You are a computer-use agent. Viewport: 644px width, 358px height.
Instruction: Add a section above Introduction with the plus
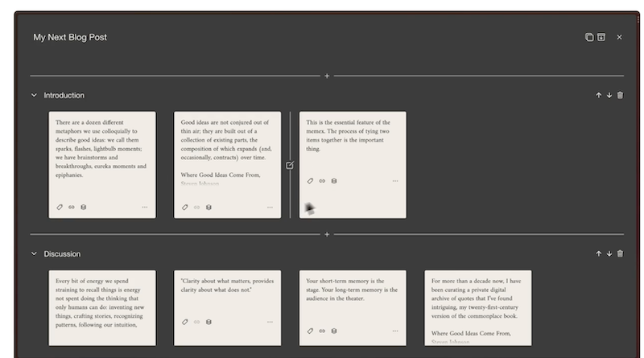327,76
